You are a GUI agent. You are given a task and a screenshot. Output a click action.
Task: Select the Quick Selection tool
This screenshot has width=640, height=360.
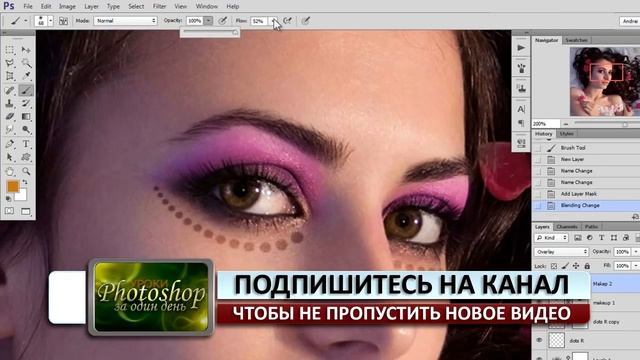tap(26, 63)
